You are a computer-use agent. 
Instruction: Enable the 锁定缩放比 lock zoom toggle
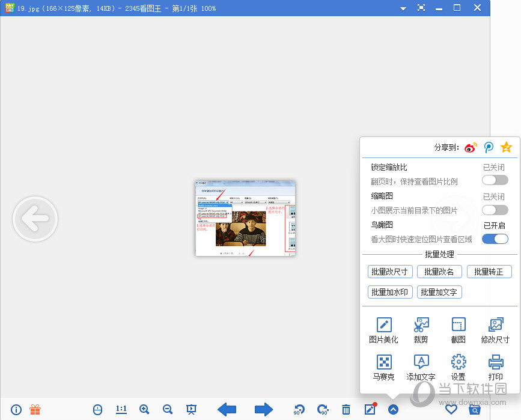pos(495,179)
